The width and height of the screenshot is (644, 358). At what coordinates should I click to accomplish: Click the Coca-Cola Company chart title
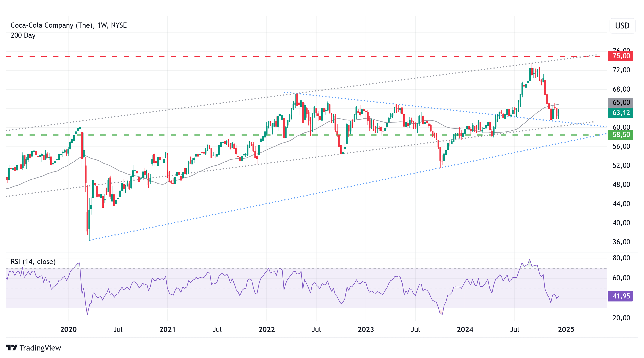coord(69,25)
